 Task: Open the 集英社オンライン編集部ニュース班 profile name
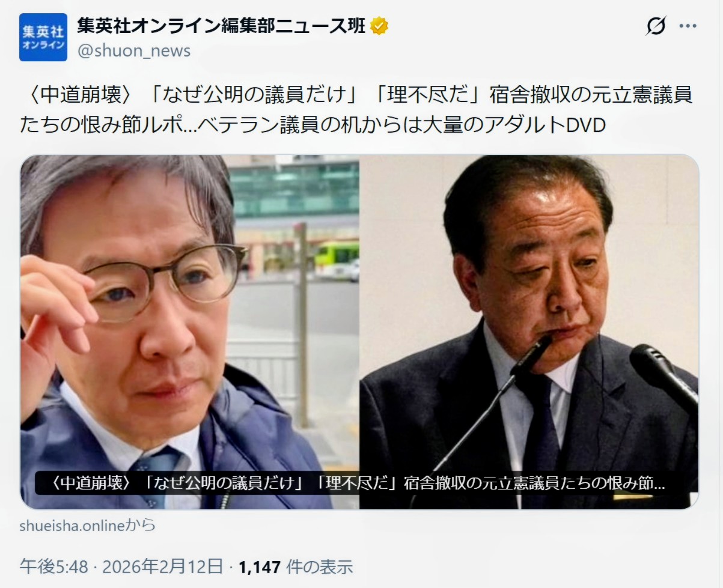pos(222,26)
